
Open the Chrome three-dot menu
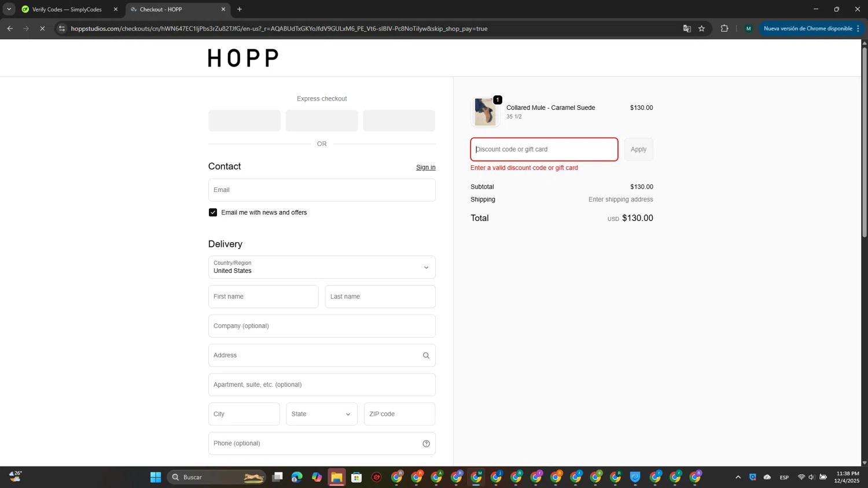pos(858,28)
